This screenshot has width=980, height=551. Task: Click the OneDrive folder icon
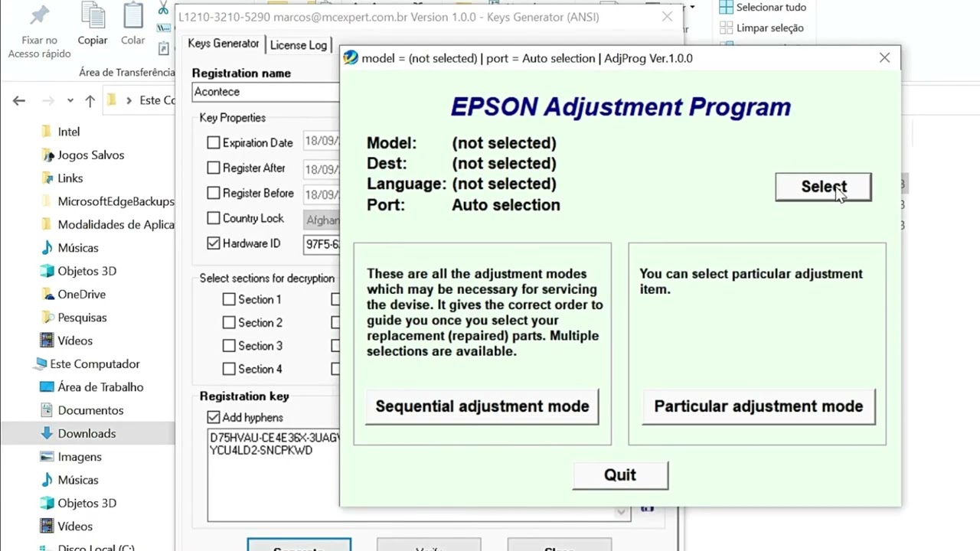click(x=47, y=294)
